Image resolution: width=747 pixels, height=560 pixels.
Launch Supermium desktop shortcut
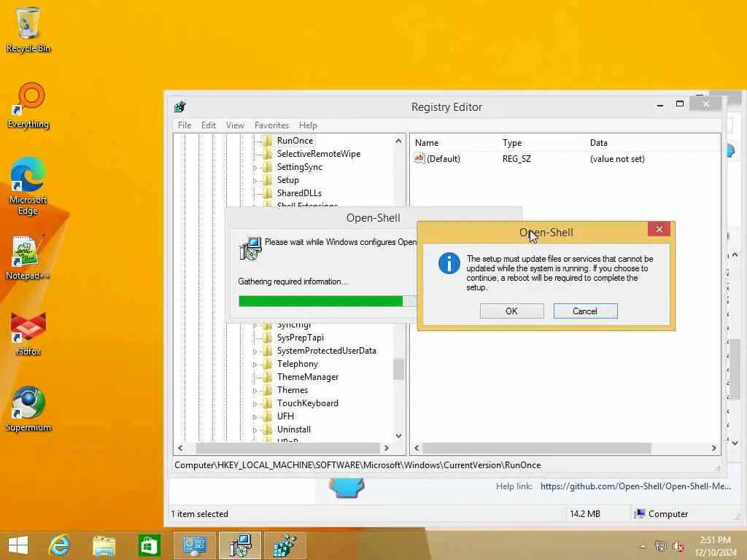click(x=28, y=409)
